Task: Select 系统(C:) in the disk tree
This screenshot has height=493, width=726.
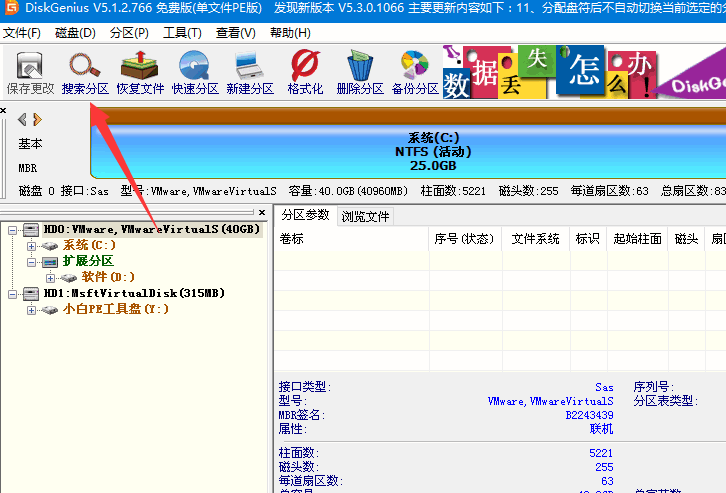Action: point(89,245)
